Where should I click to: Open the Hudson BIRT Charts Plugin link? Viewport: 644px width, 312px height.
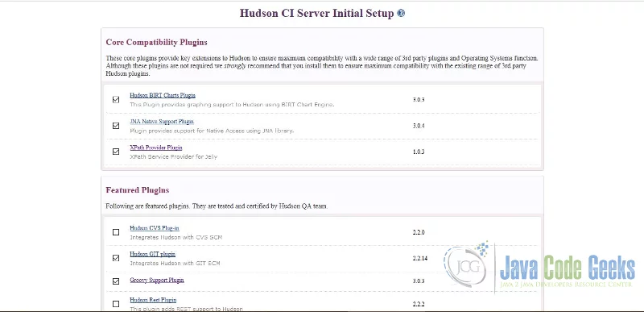pyautogui.click(x=163, y=95)
